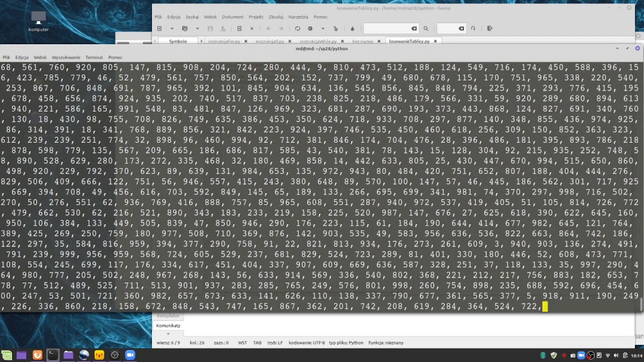644x362 pixels.
Task: Expand the new file template dropdown in Geany
Action: click(x=172, y=29)
